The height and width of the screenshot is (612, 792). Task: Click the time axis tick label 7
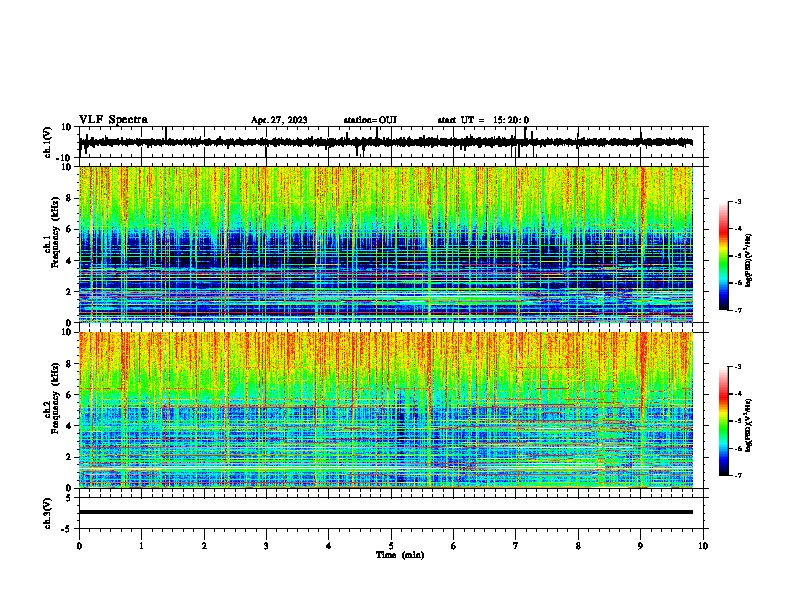(x=516, y=546)
